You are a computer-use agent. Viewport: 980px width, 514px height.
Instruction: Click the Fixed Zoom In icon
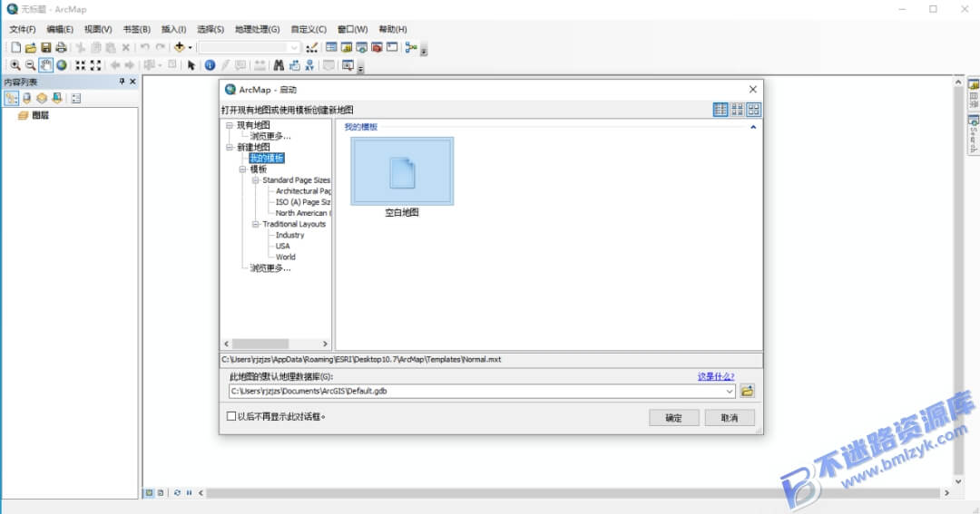click(x=81, y=65)
